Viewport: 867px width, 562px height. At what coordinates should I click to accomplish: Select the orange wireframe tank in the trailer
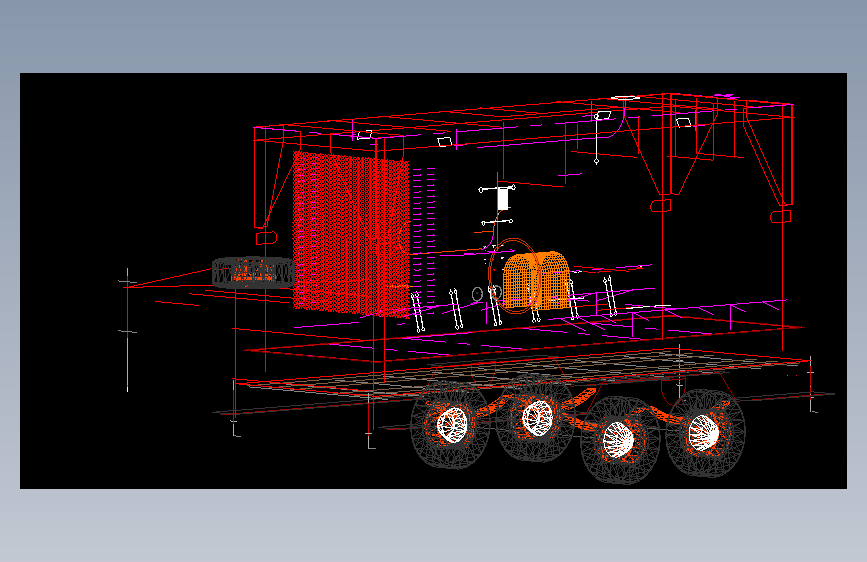pyautogui.click(x=536, y=280)
